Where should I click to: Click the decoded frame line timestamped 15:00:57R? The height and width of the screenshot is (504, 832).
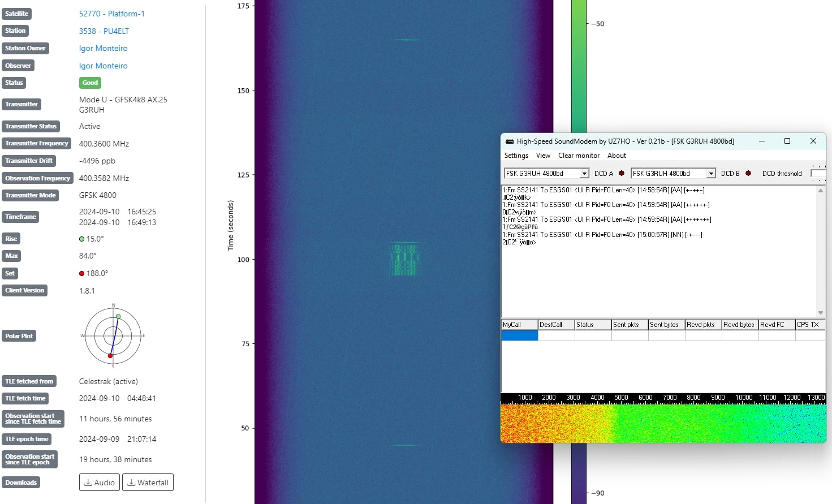(602, 234)
